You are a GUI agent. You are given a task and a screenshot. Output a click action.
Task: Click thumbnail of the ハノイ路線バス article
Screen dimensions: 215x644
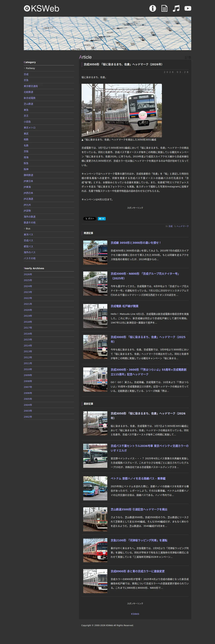95,488
